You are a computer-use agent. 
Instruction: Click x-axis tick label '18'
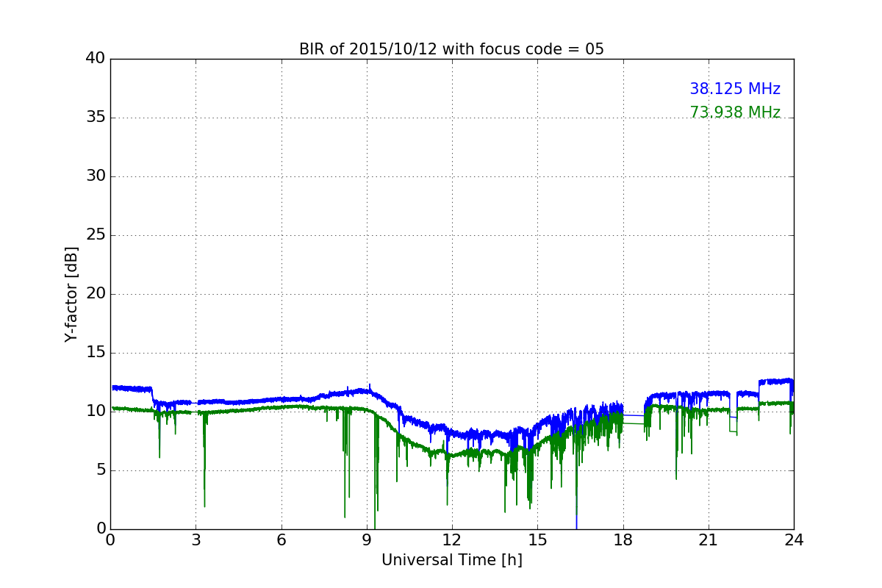tap(623, 540)
